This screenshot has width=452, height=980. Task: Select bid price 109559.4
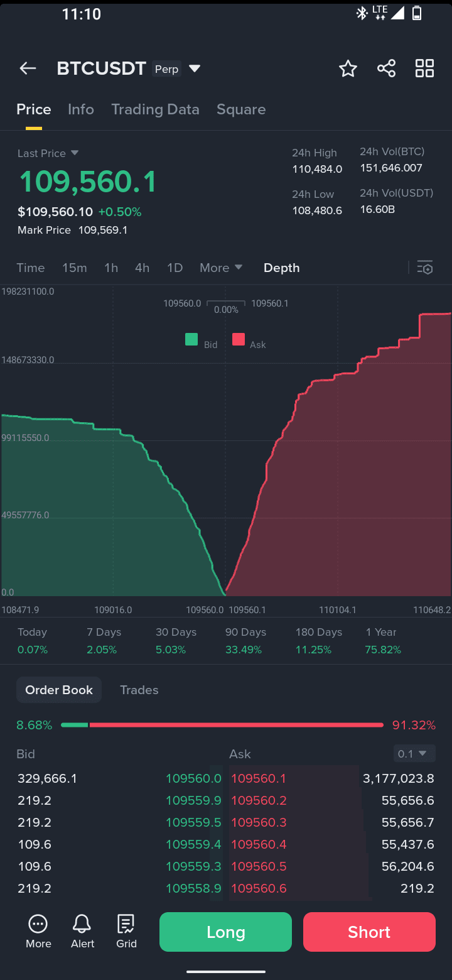coord(193,844)
